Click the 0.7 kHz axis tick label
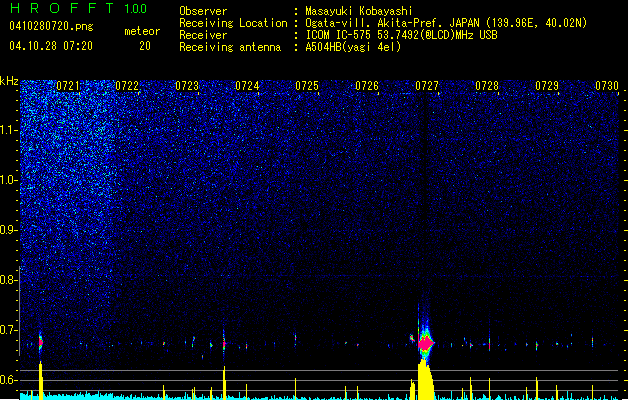The height and width of the screenshot is (400, 629). (x=8, y=330)
